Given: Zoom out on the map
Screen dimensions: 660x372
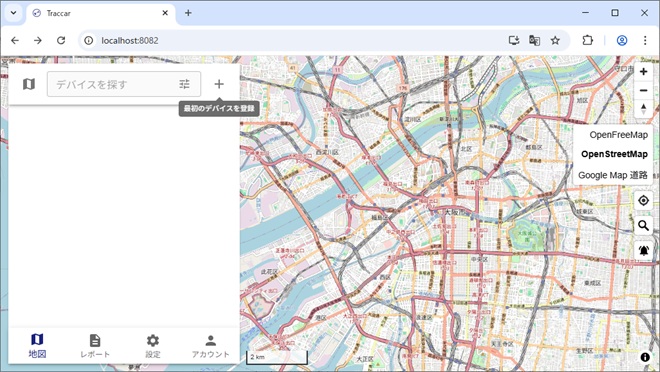Looking at the screenshot, I should (x=643, y=90).
